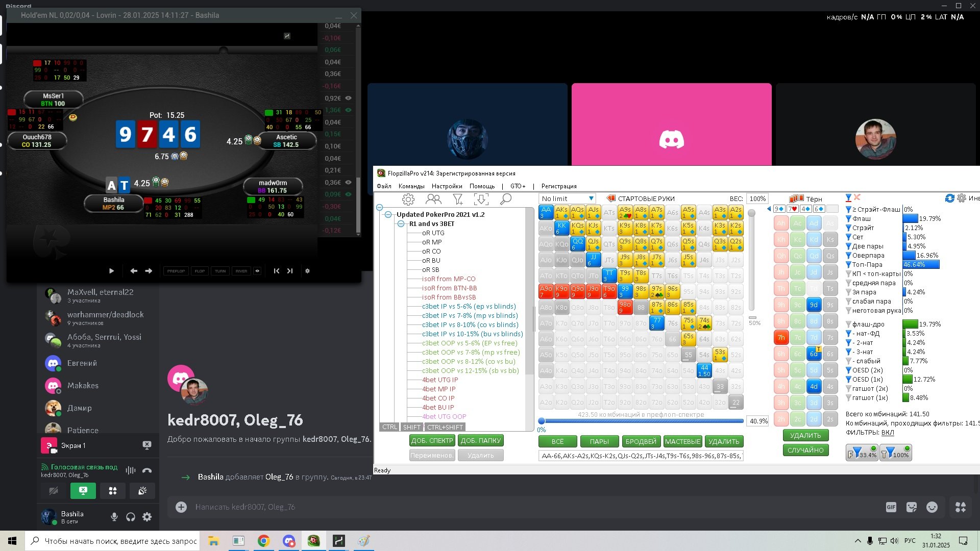This screenshot has width=980, height=551.
Task: Collapse the top-level tree root node
Action: click(379, 207)
